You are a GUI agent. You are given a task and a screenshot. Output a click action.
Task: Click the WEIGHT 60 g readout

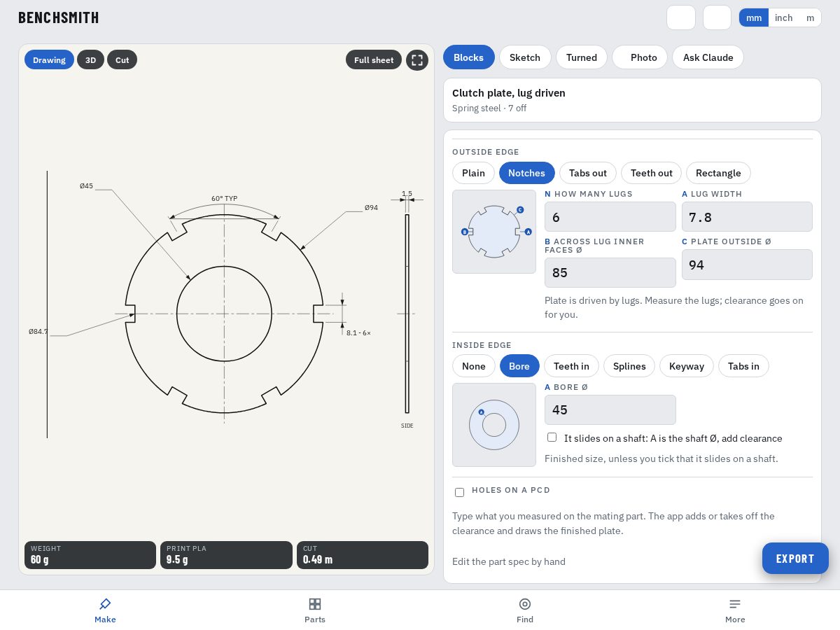(90, 555)
